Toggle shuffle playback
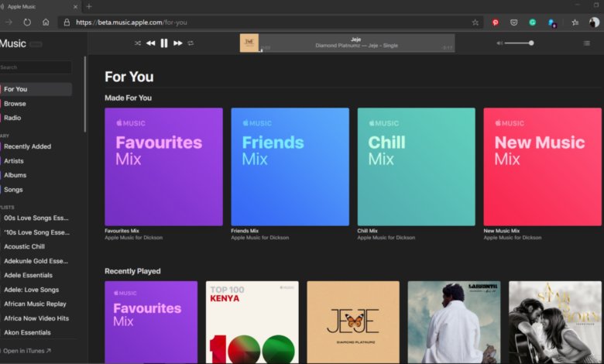The image size is (604, 364). [x=138, y=43]
